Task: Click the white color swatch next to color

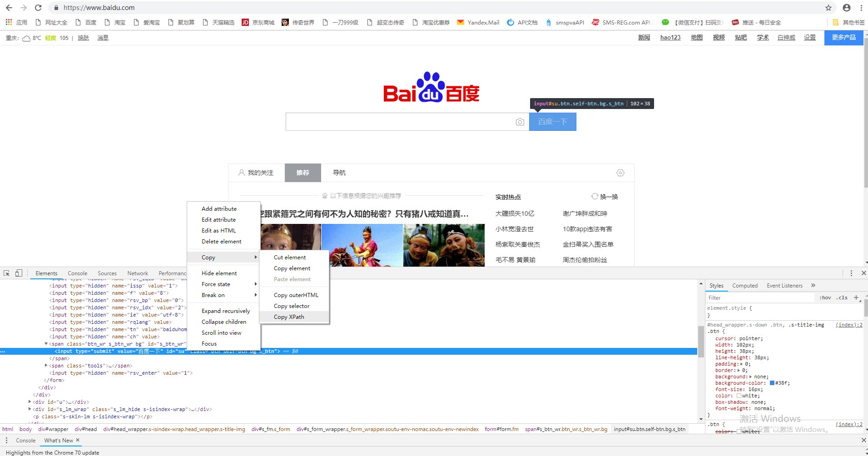Action: click(739, 396)
